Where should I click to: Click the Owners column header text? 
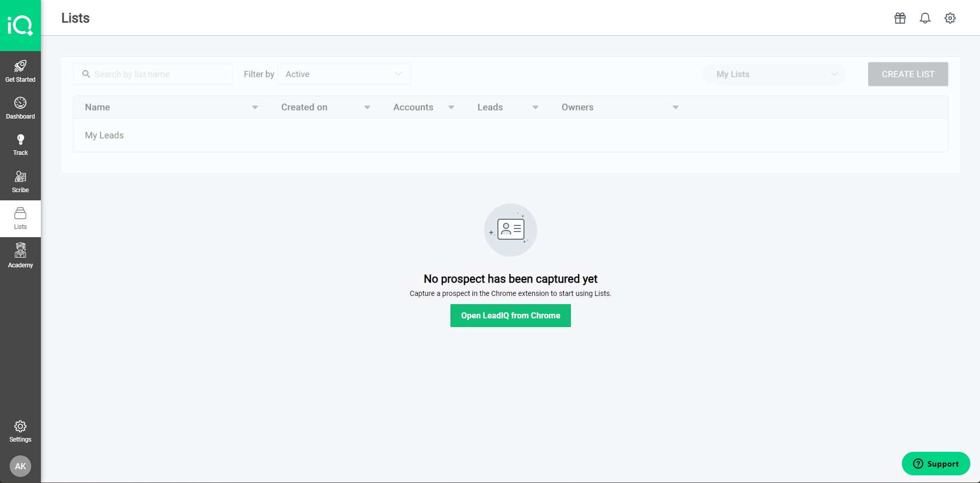578,107
